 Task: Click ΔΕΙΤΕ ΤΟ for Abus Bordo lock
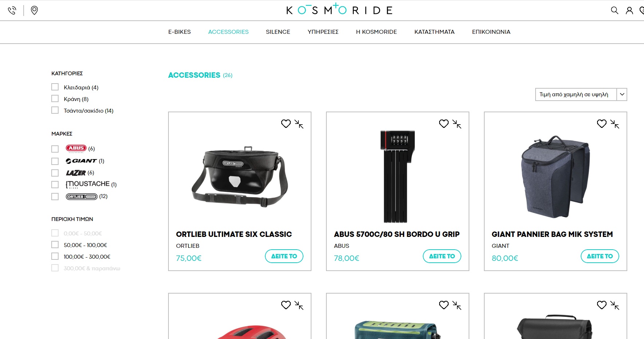[x=442, y=256]
